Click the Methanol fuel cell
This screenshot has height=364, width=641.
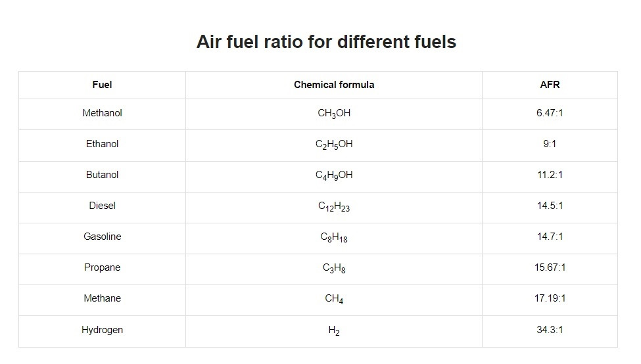(102, 113)
